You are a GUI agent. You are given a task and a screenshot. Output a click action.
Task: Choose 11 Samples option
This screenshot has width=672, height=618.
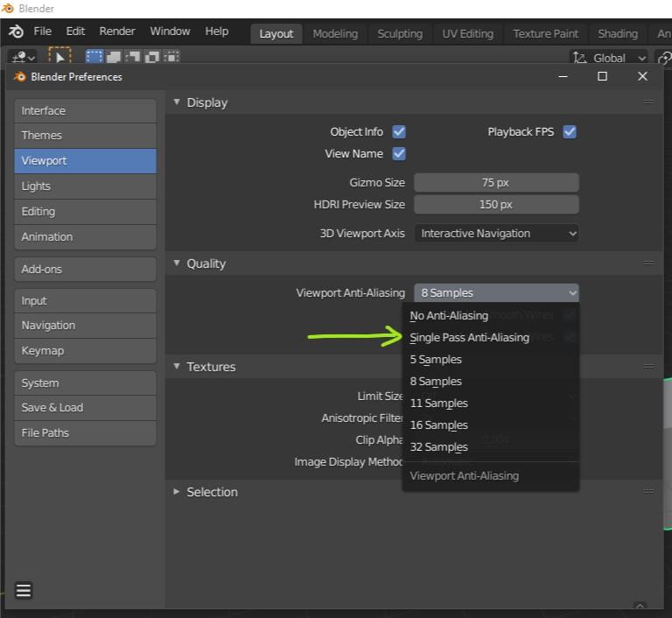491,404
